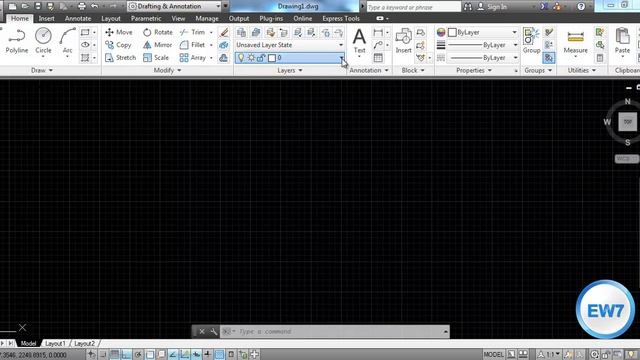Click the Save icon in quick access toolbar
This screenshot has height=360, width=640.
point(38,6)
